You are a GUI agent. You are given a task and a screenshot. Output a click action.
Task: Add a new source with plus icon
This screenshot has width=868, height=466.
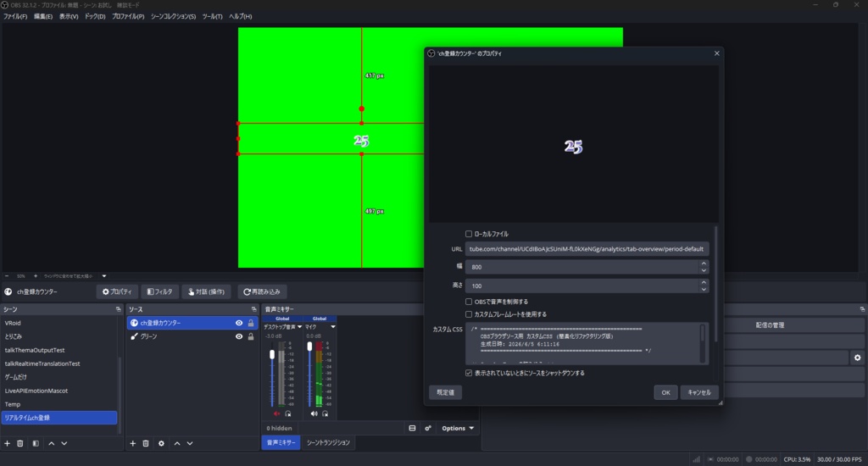[133, 443]
